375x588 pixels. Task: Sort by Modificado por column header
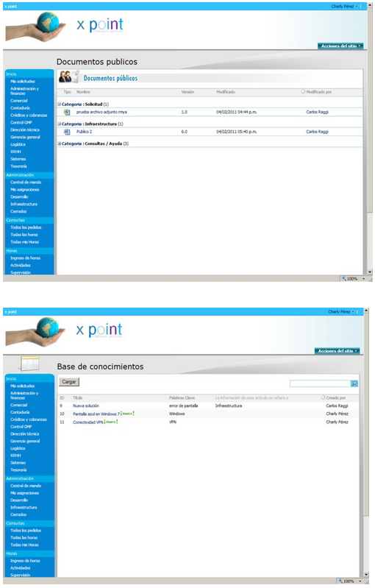click(319, 92)
